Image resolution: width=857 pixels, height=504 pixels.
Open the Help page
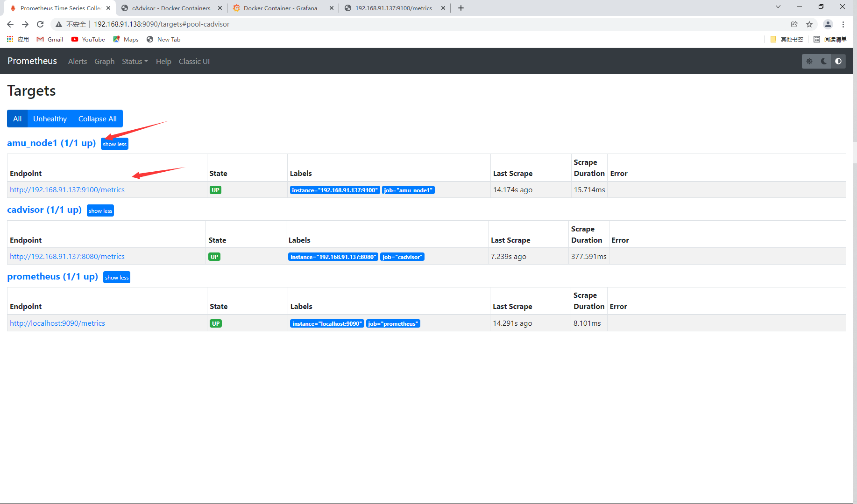(x=163, y=61)
